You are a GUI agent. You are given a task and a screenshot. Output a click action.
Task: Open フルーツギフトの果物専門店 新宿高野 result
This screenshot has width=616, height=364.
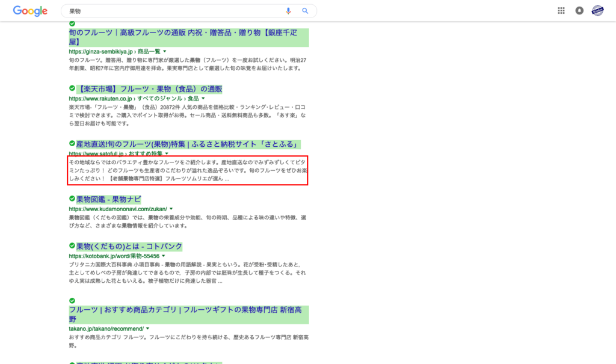point(188,315)
